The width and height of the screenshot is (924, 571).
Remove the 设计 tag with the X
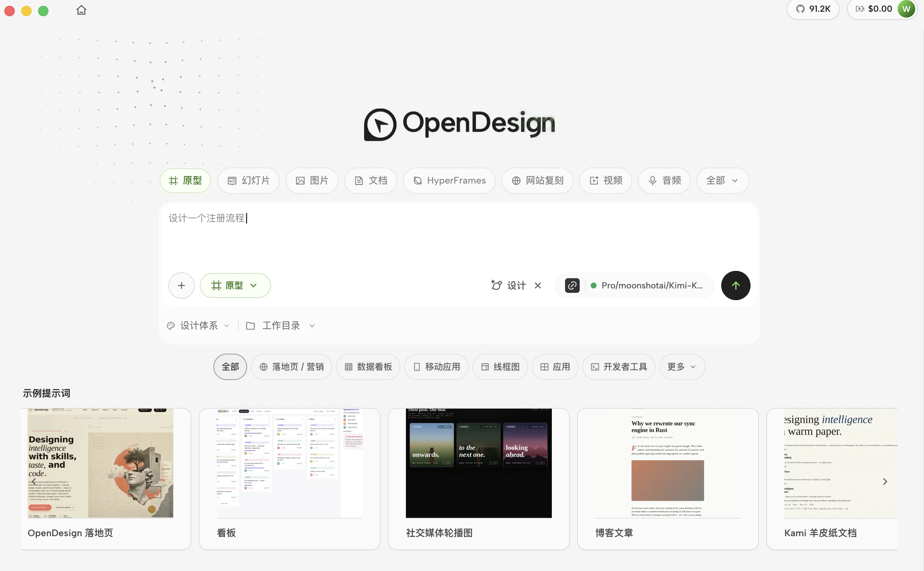coord(538,285)
